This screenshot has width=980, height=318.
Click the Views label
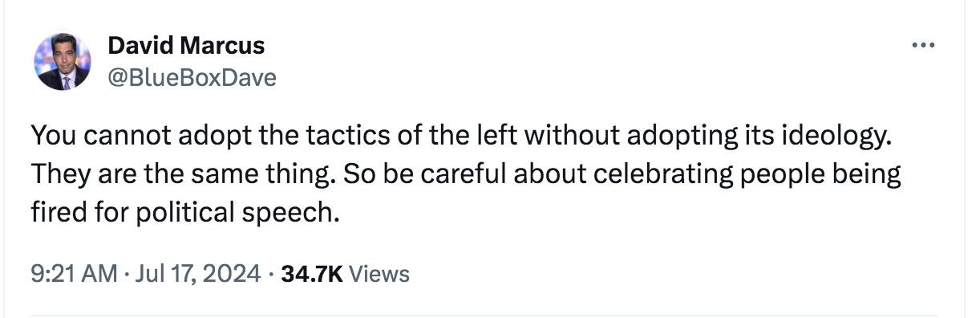tap(380, 274)
